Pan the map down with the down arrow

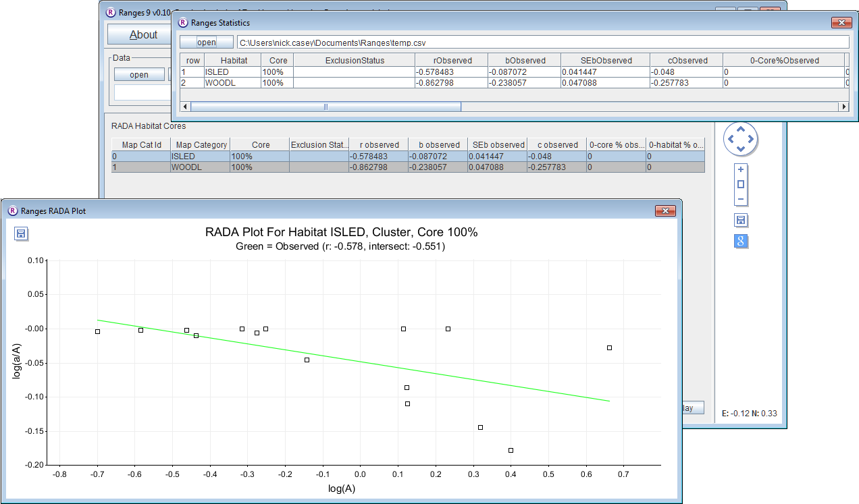741,149
